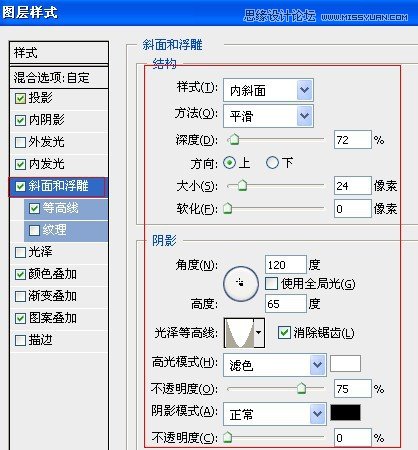Screen dimensions: 418x450
Task: Open the white highlight color swatch
Action: coord(345,363)
